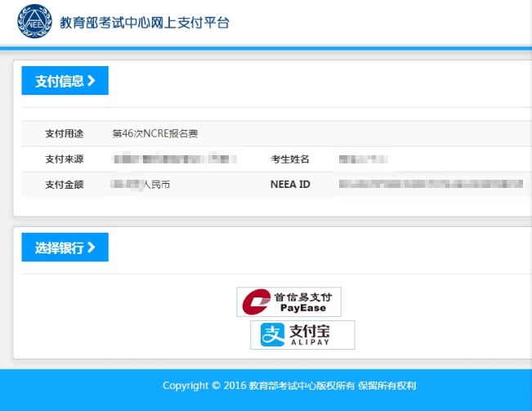This screenshot has height=411, width=532.
Task: Click the chevron arrow beside 选择银行
Action: (91, 248)
